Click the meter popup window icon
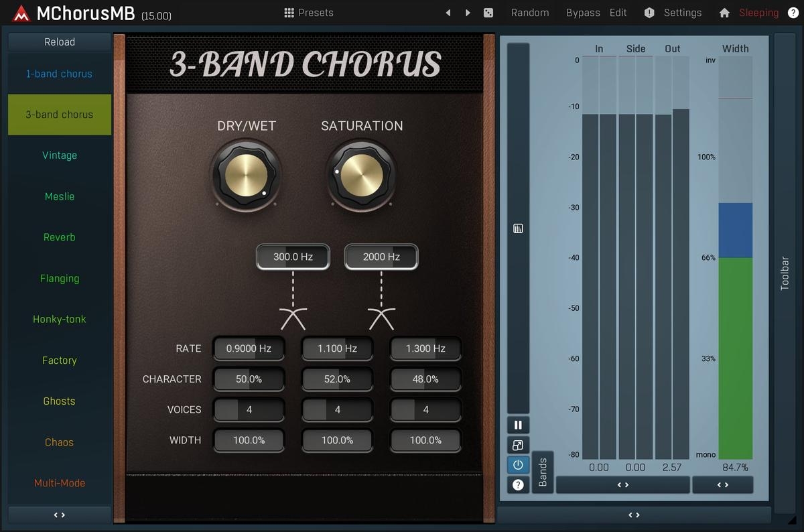Image resolution: width=804 pixels, height=532 pixels. [518, 445]
